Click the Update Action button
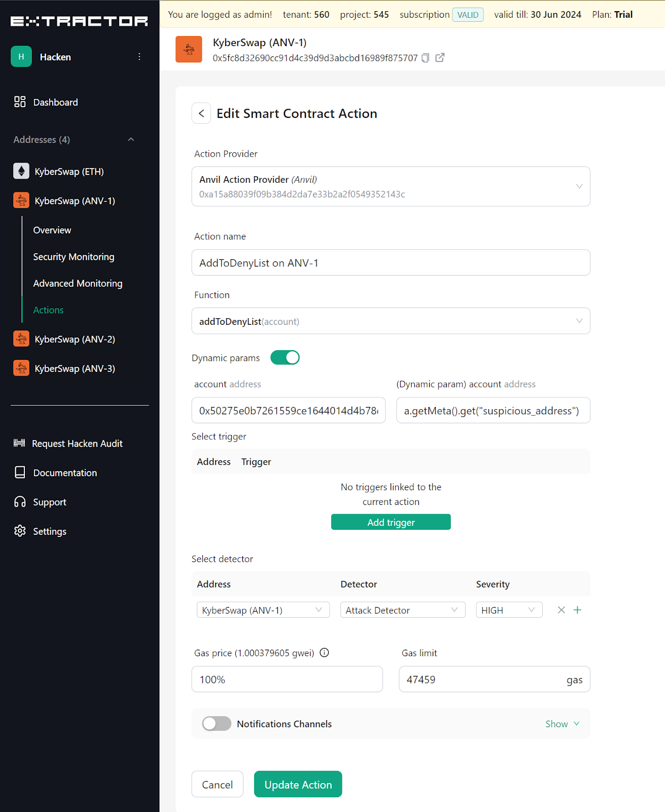 (298, 784)
